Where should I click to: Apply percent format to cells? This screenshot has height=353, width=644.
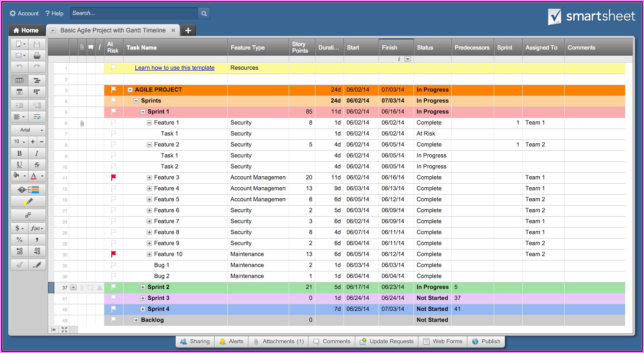(x=19, y=239)
